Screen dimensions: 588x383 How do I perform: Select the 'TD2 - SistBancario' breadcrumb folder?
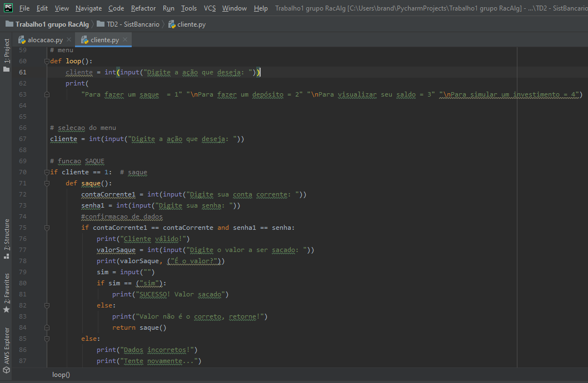[x=128, y=24]
